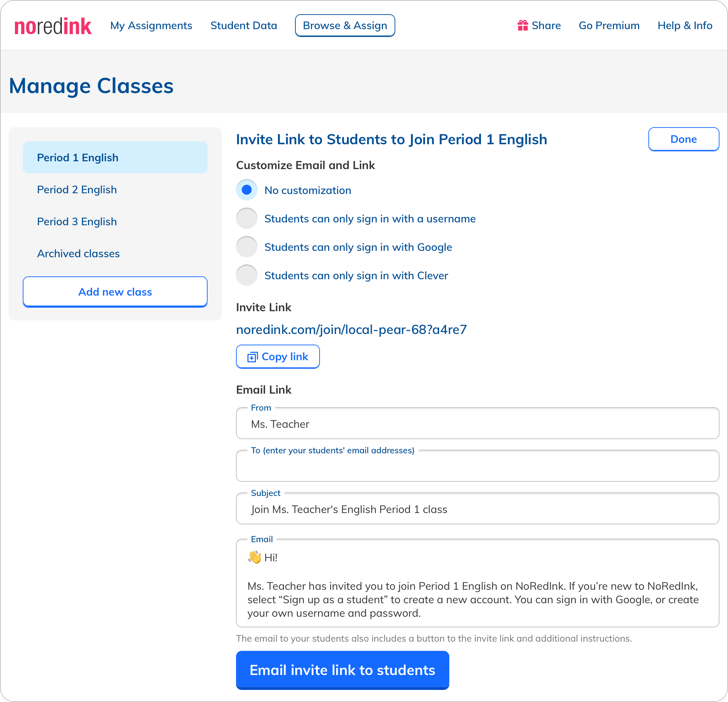Pick the Clever-only sign in option
Screen dimensions: 728x702
pos(247,275)
